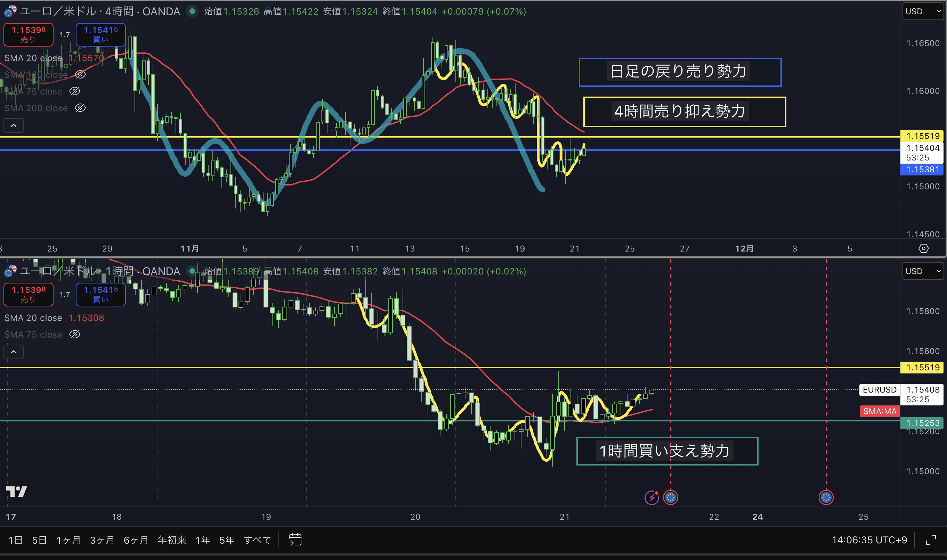Viewport: 947px width, 560px height.
Task: Click the blue 買い buy button on the lower chart
Action: (x=100, y=294)
